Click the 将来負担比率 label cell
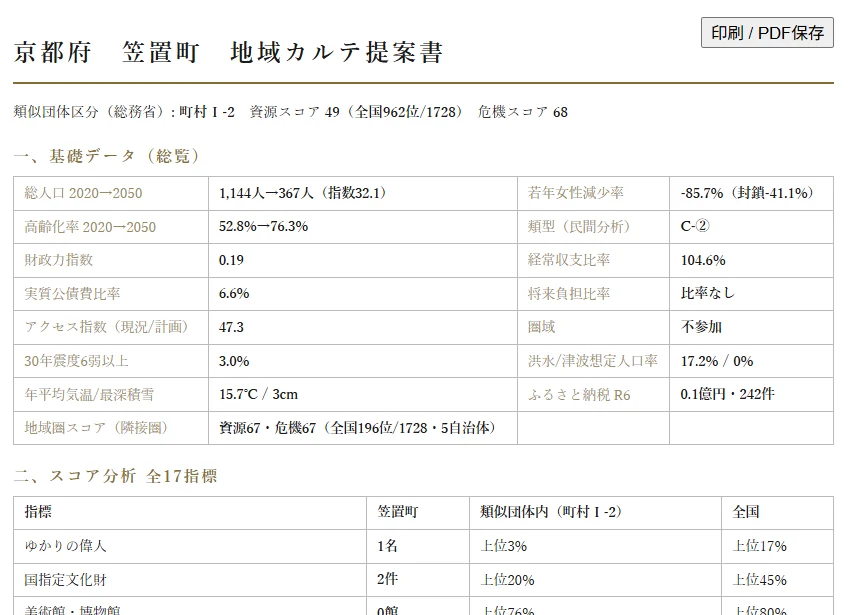Screen dimensions: 854x615 click(x=593, y=294)
